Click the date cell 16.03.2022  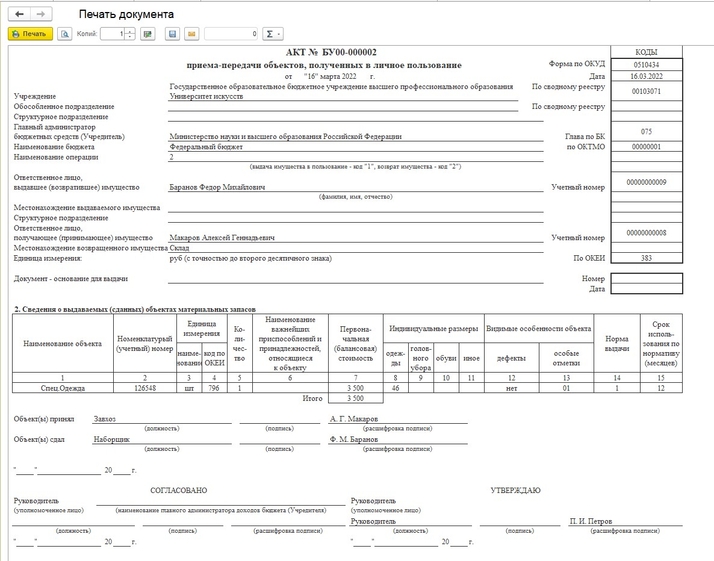pos(646,76)
